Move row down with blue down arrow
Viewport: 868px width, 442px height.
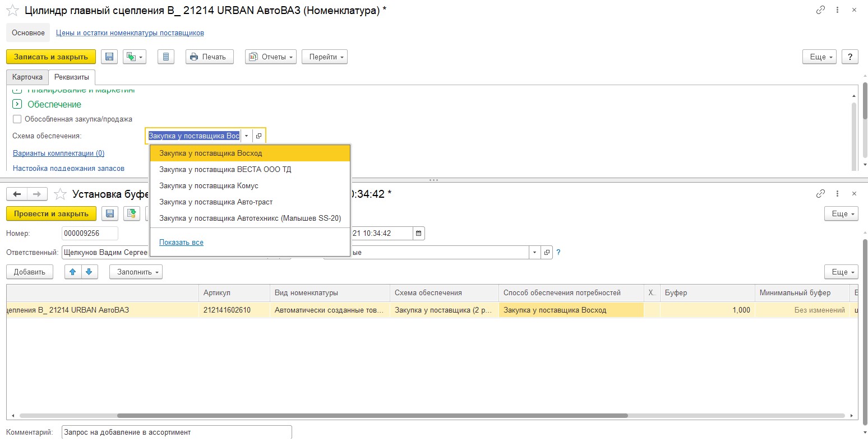pos(89,272)
